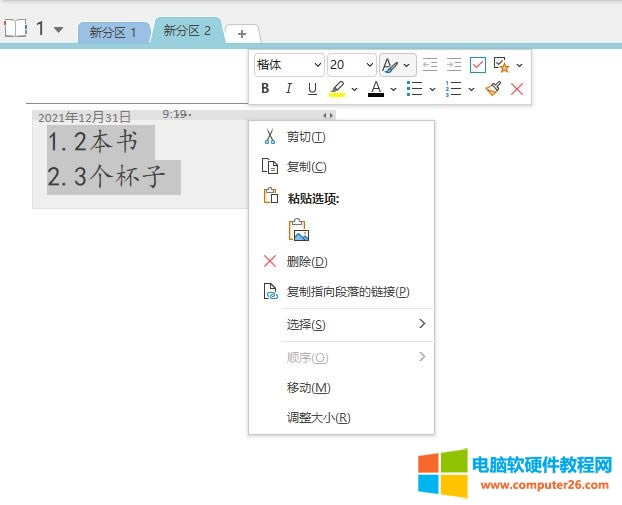Click the paste as picture icon
622x505 pixels.
[298, 230]
